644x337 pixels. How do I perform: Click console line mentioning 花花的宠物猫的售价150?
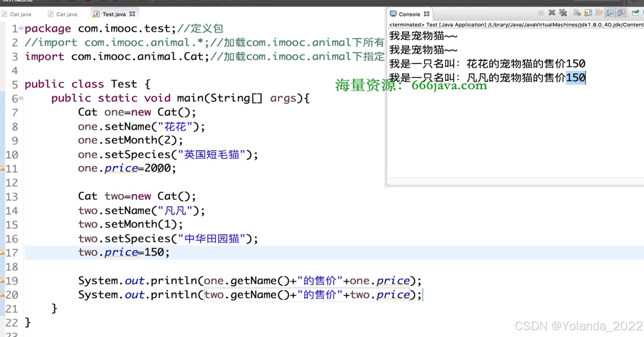pyautogui.click(x=487, y=64)
